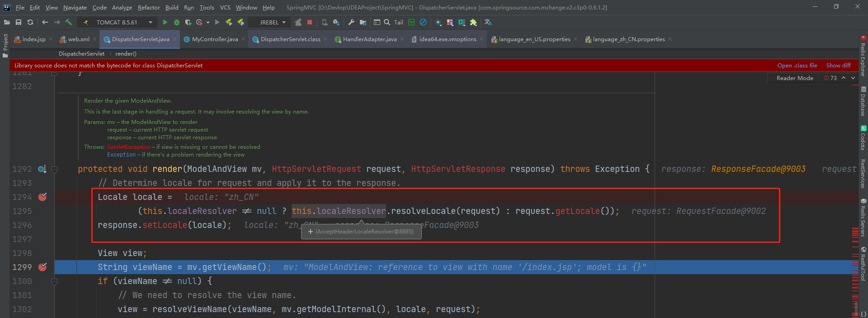
Task: Open the Codota side panel
Action: 863,138
